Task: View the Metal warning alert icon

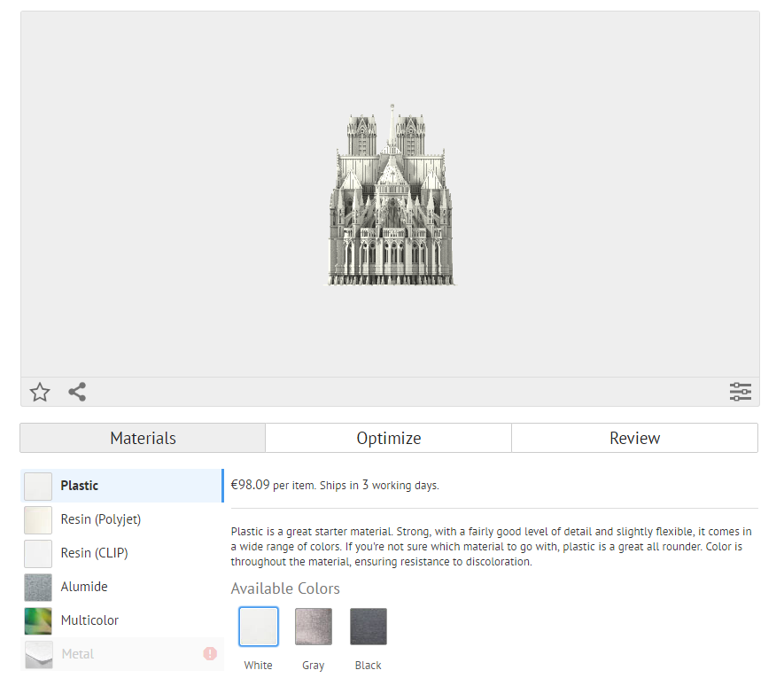Action: tap(210, 653)
